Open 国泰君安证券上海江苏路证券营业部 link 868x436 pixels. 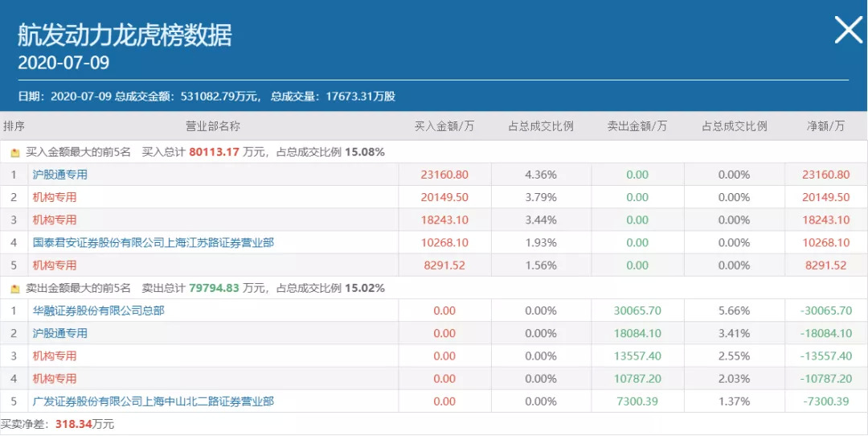point(153,242)
